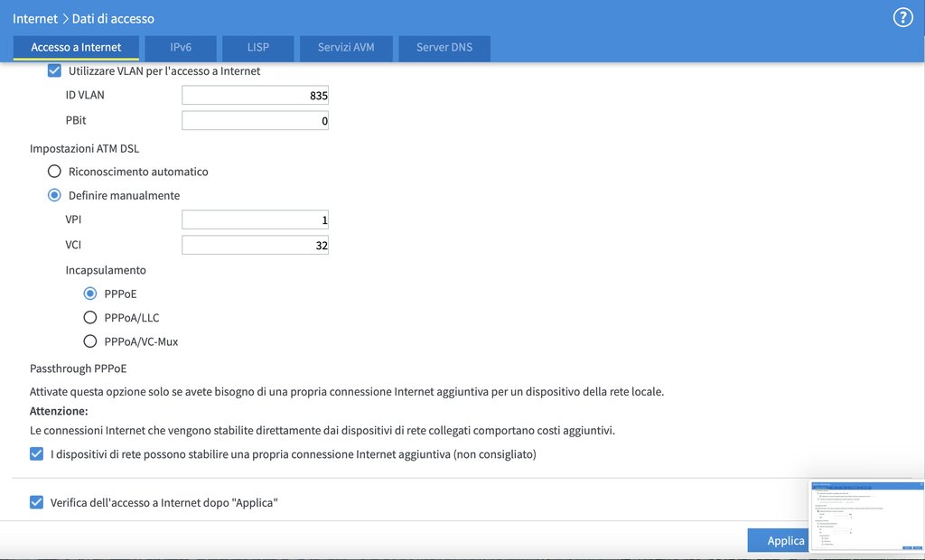
Task: Click the Incapsulamento label
Action: (x=106, y=270)
